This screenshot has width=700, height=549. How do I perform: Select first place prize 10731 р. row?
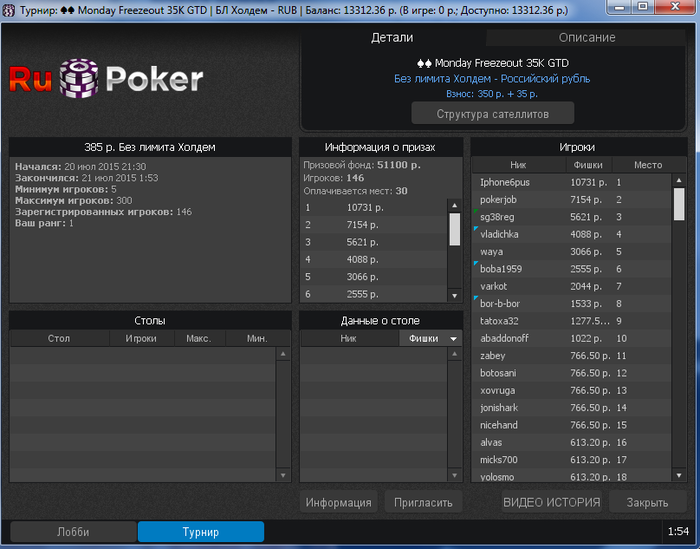(374, 208)
